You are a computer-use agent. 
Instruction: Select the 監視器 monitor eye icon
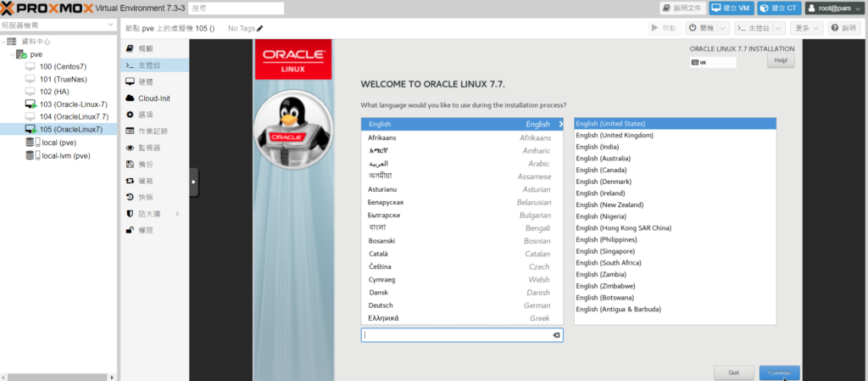click(130, 148)
